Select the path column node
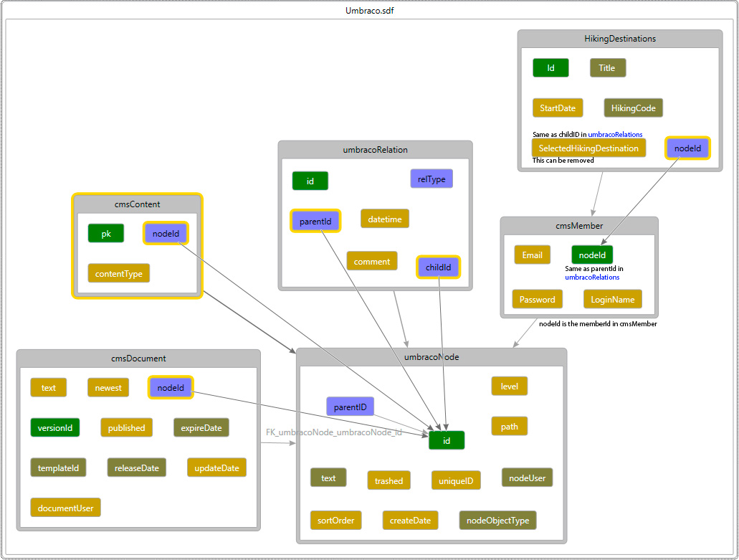 [510, 427]
